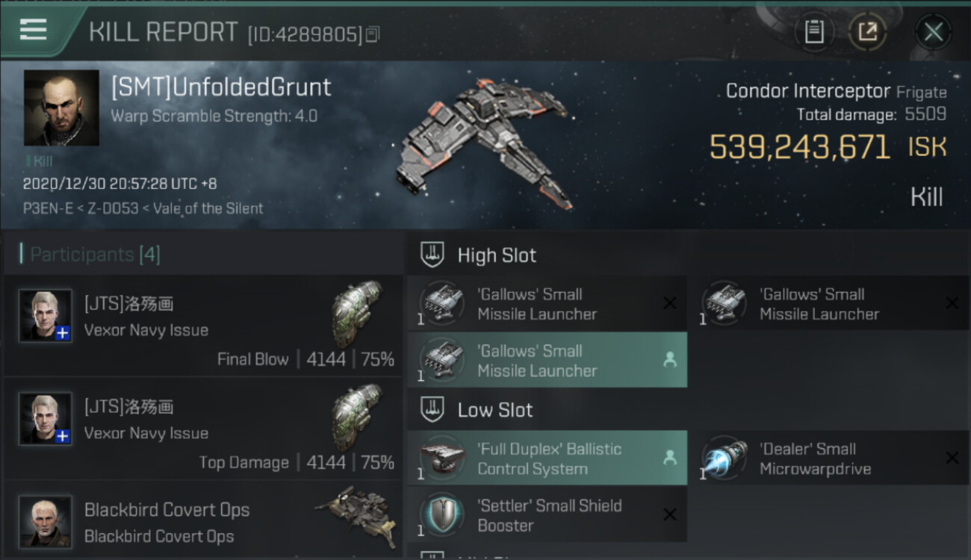
Task: Open the Final Blow participant's portrait
Action: [x=46, y=316]
